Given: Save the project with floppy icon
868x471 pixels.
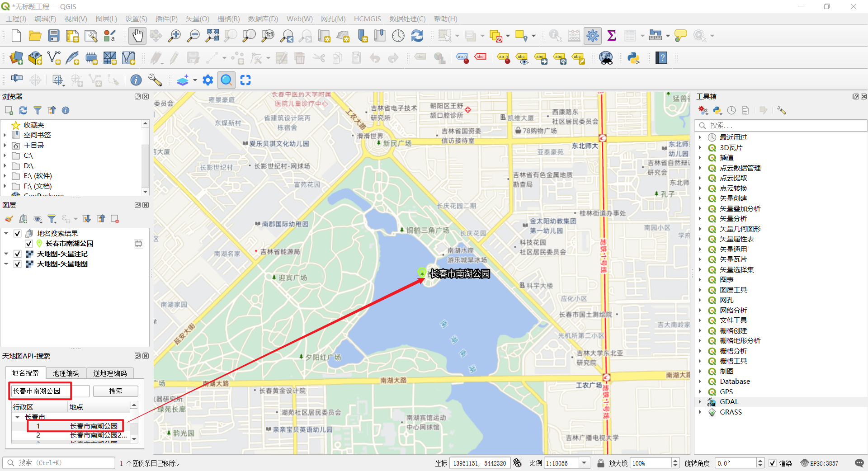Looking at the screenshot, I should [54, 36].
